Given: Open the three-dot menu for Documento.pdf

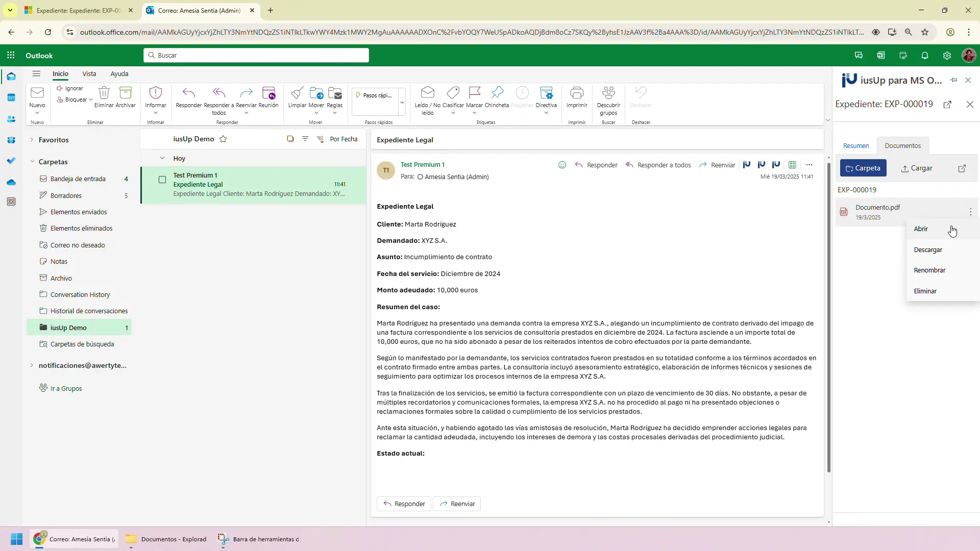Looking at the screenshot, I should pyautogui.click(x=970, y=212).
